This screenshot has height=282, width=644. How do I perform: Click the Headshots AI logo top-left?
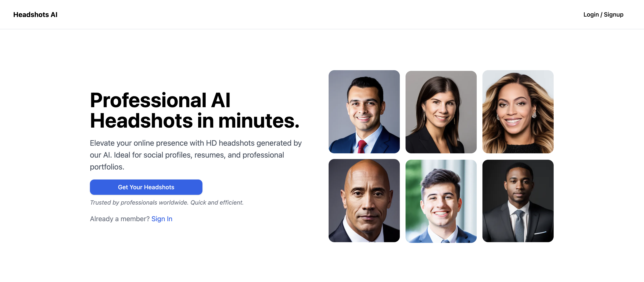coord(35,14)
